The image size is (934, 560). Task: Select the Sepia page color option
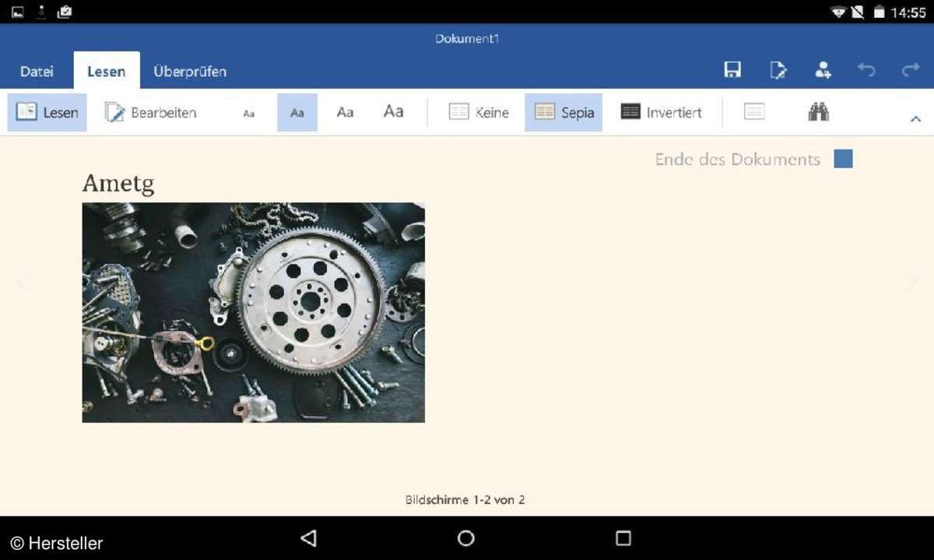564,112
